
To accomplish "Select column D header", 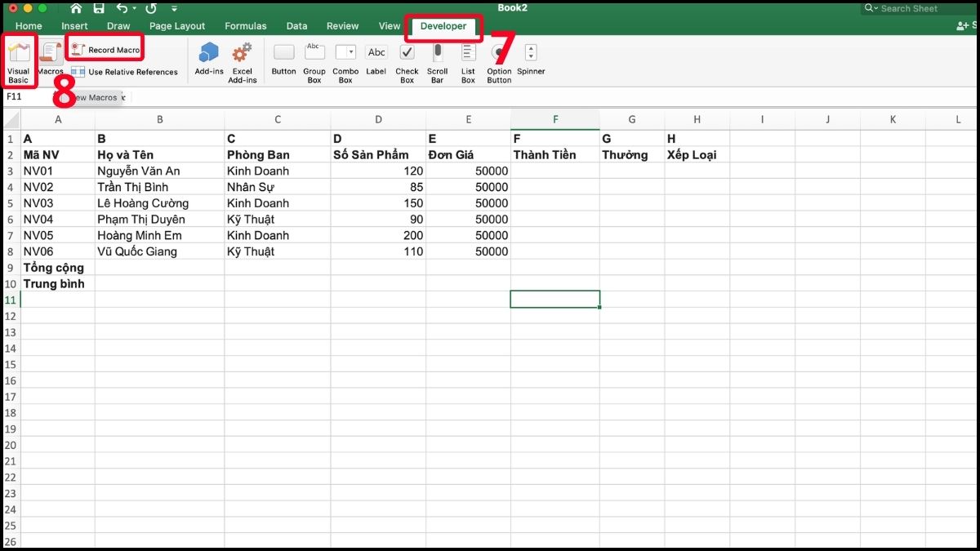I will pyautogui.click(x=378, y=119).
